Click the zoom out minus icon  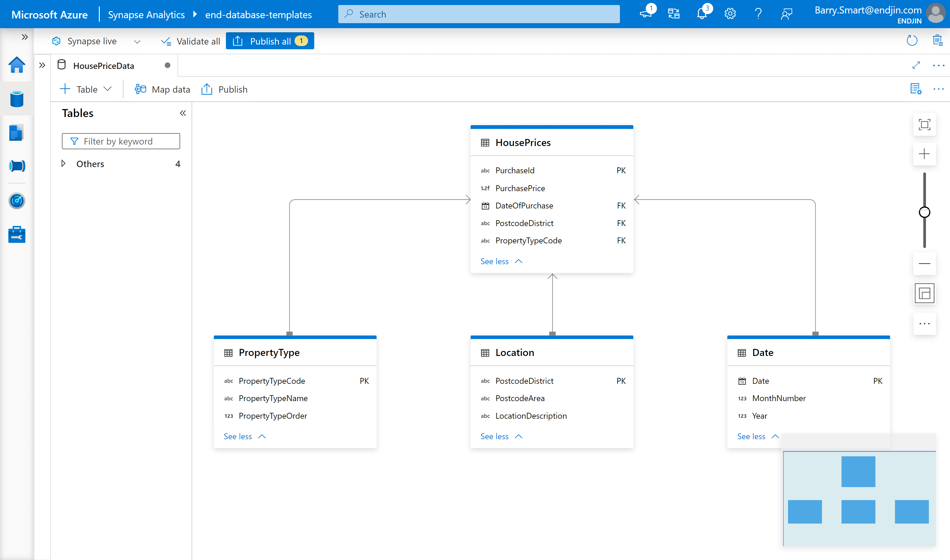(x=925, y=263)
